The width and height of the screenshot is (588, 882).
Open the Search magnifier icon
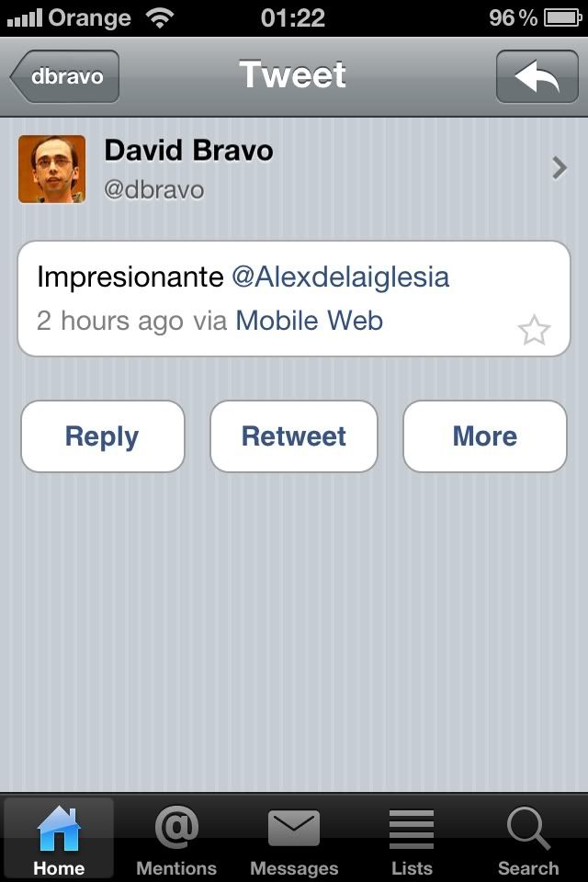pos(528,828)
